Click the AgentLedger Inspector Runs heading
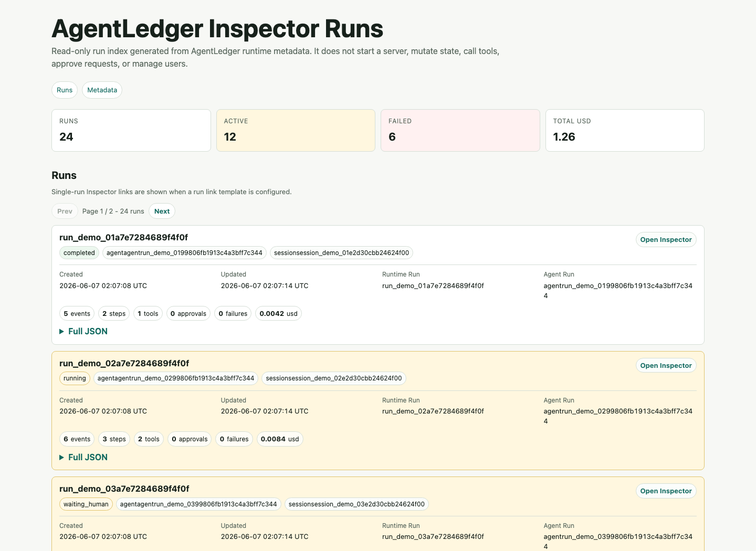This screenshot has width=756, height=551. (217, 29)
